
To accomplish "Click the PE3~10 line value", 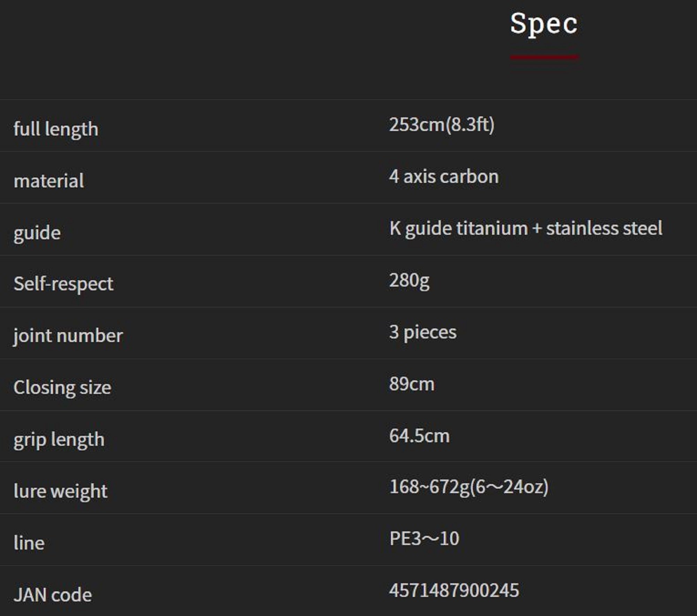I will [424, 539].
